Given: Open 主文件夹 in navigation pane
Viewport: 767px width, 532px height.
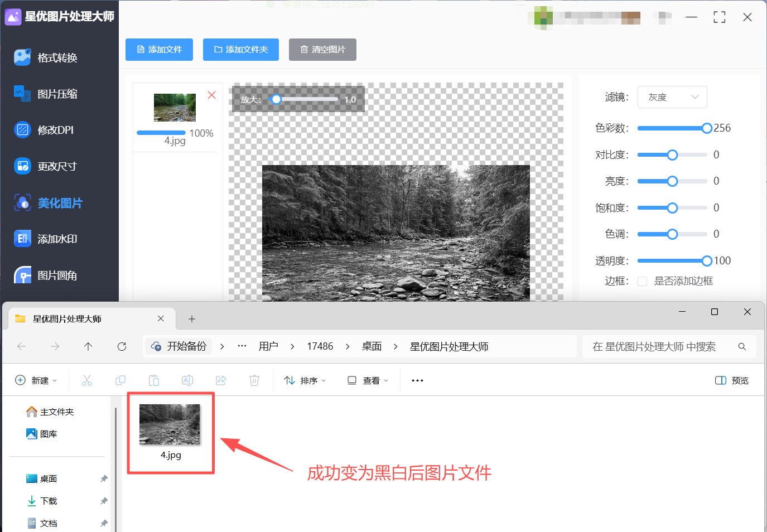Looking at the screenshot, I should click(50, 412).
